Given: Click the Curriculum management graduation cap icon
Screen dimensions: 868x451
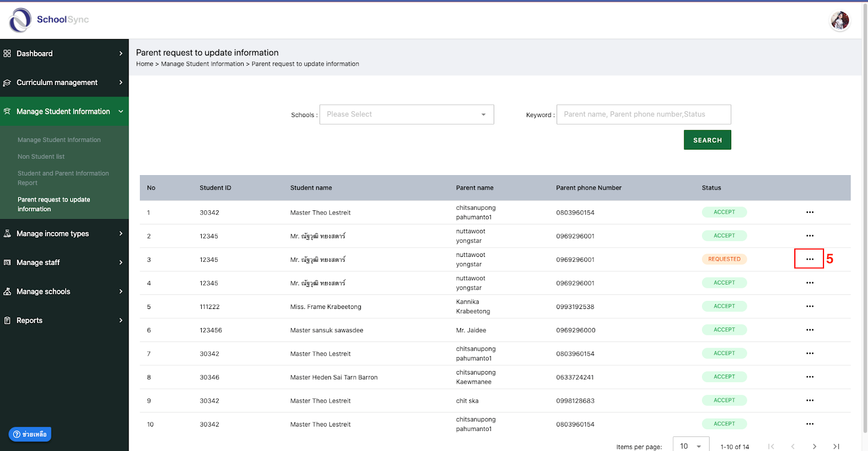Looking at the screenshot, I should tap(7, 82).
